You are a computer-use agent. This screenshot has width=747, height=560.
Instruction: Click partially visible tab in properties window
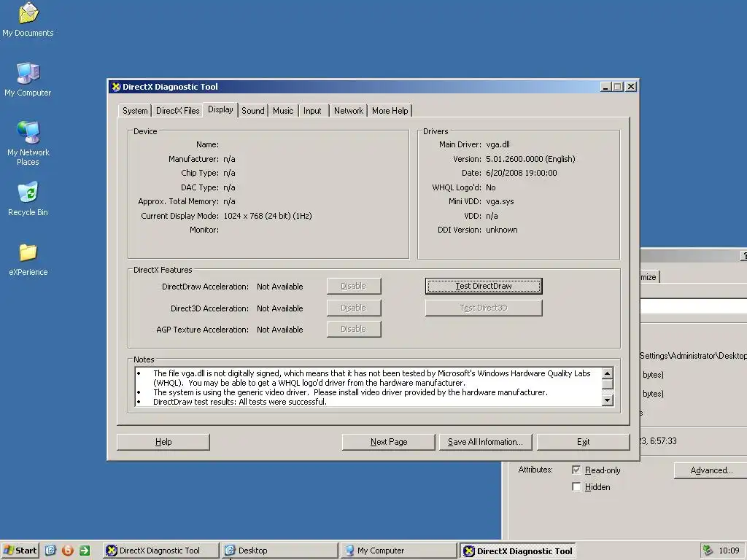tap(649, 277)
